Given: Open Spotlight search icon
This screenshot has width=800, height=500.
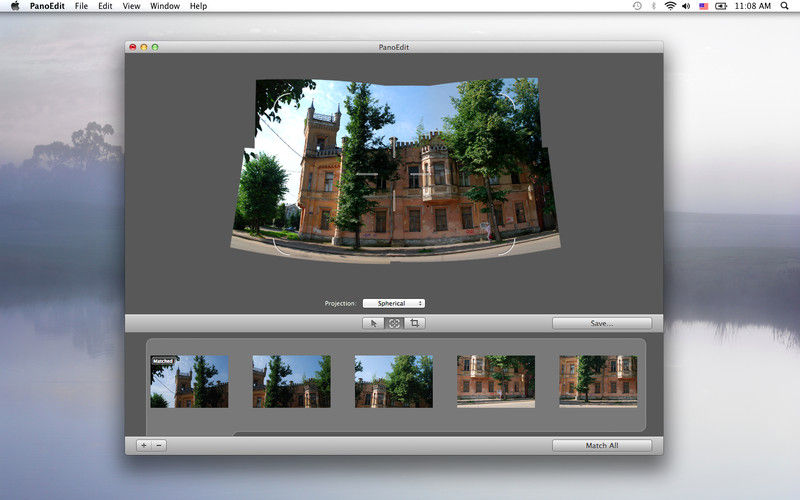Looking at the screenshot, I should 784,6.
